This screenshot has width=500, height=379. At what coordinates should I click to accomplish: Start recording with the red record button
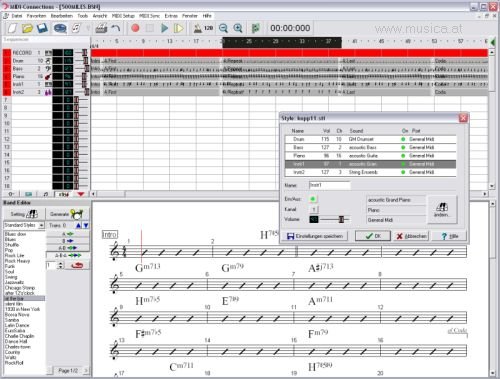[x=135, y=28]
